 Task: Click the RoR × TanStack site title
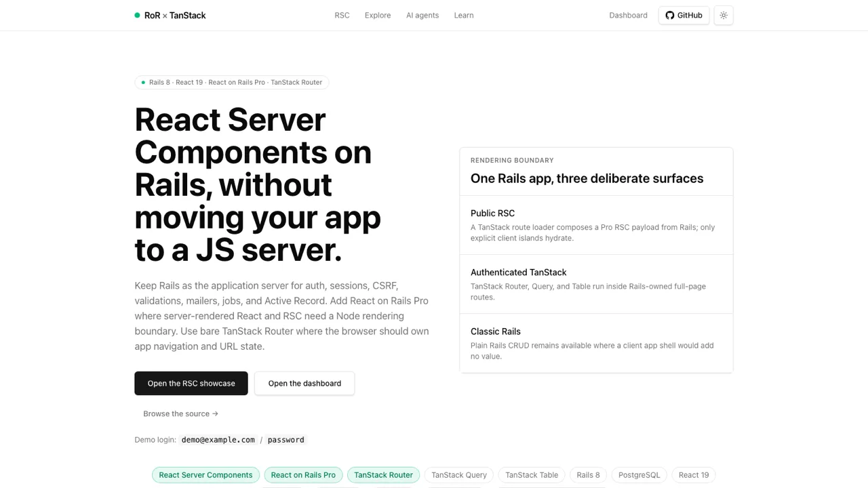coord(175,15)
